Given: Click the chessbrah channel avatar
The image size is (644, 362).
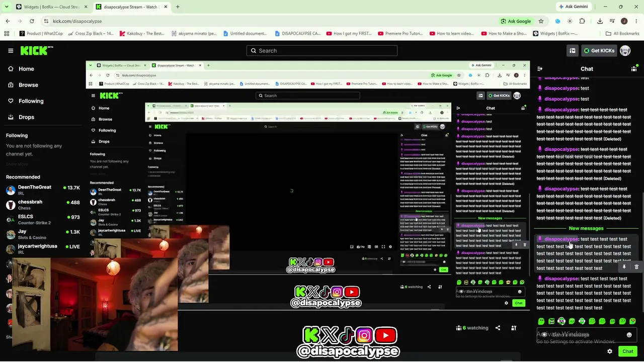Looking at the screenshot, I should (x=11, y=205).
